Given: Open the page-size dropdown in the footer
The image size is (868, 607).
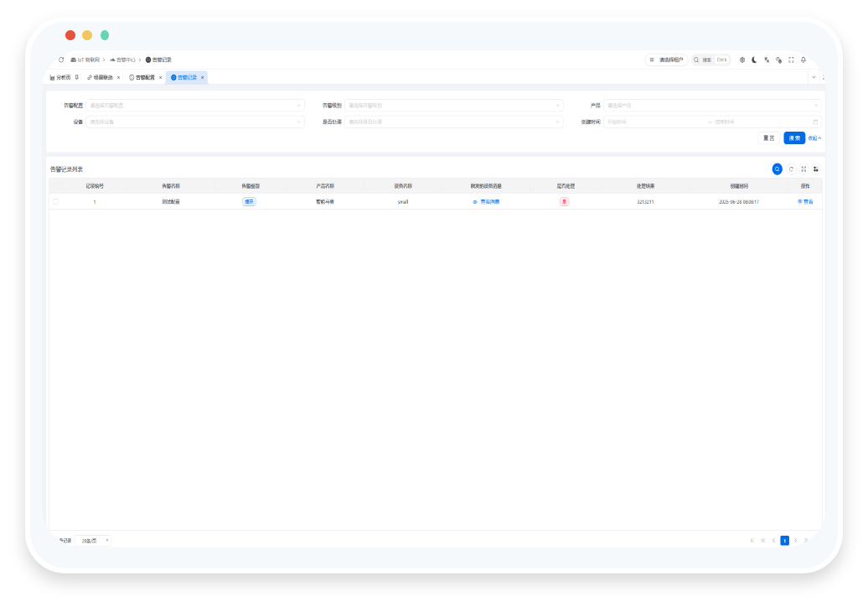Looking at the screenshot, I should coord(92,541).
